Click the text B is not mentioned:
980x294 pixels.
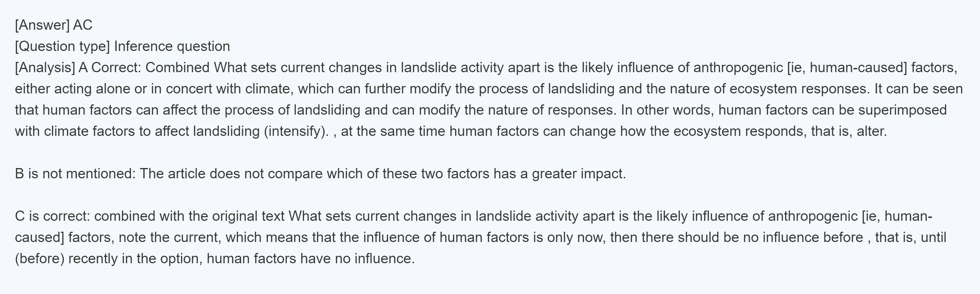tap(75, 174)
